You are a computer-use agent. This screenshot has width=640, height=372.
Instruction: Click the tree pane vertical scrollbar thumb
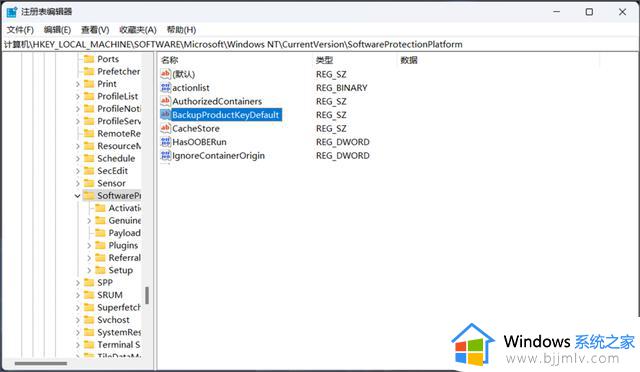(x=147, y=295)
